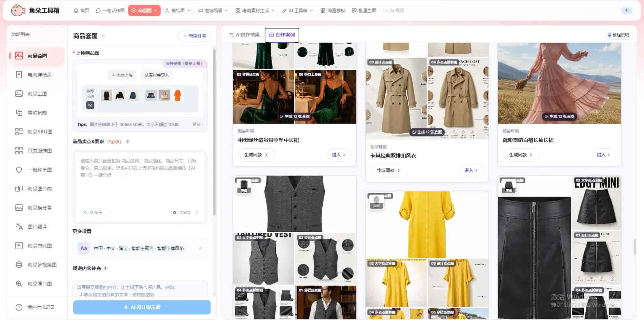The width and height of the screenshot is (644, 325).
Task: Expand the 商品图 dropdown in navigation
Action: (x=144, y=11)
